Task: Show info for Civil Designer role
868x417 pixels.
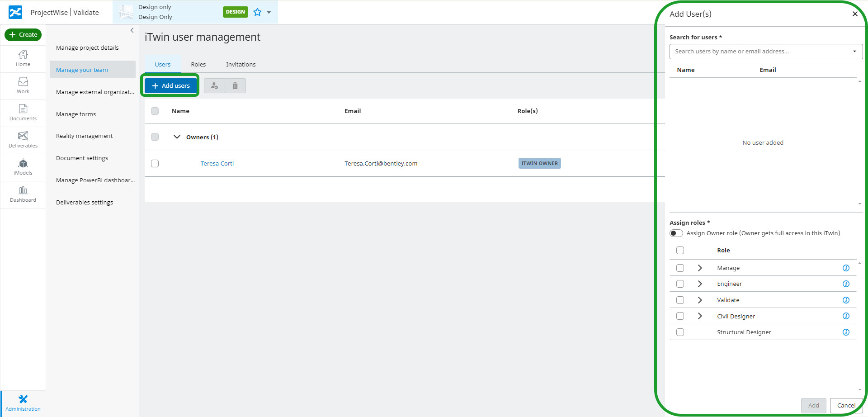Action: [846, 316]
